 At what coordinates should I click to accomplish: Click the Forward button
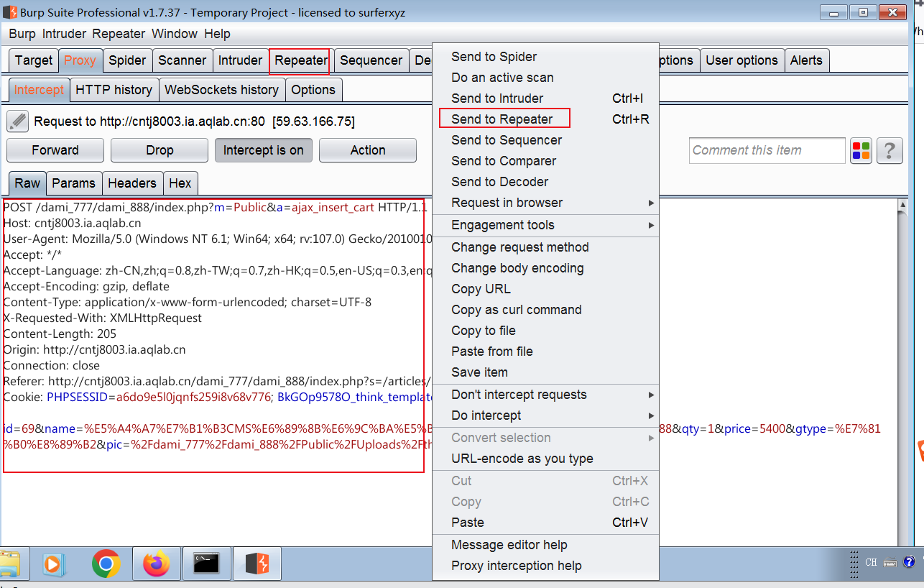tap(55, 150)
